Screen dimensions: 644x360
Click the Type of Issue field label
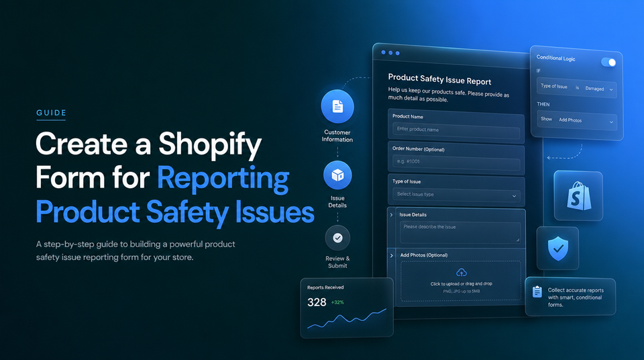pyautogui.click(x=407, y=181)
